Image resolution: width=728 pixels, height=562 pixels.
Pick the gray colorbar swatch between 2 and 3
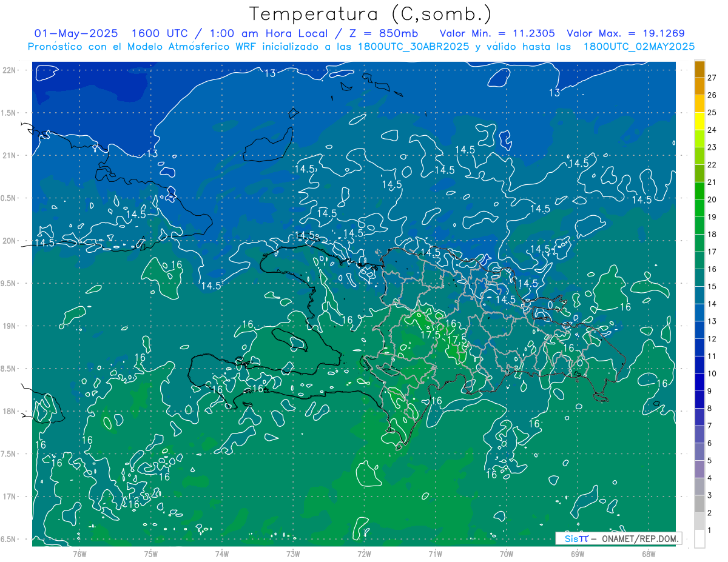click(x=699, y=504)
